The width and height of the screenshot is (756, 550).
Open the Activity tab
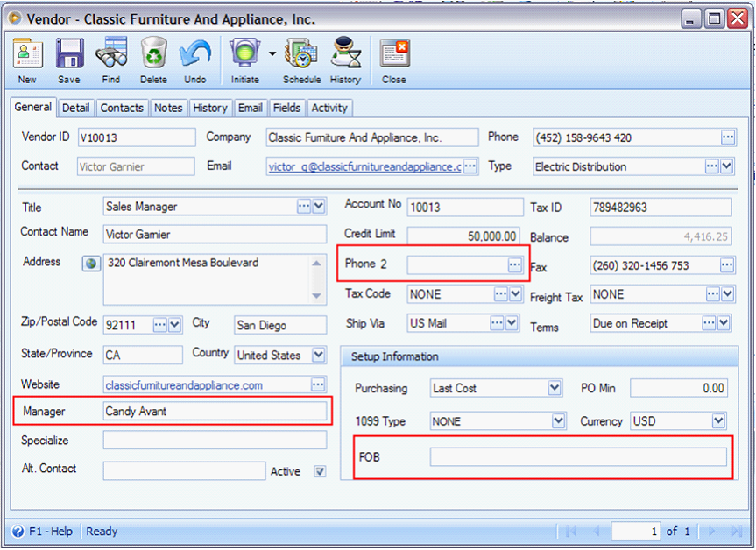329,108
